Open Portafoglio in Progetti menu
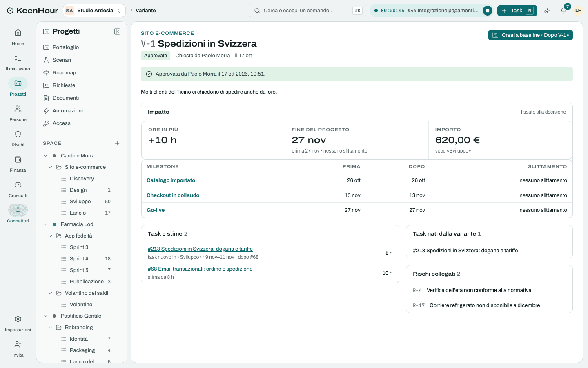 [82, 47]
